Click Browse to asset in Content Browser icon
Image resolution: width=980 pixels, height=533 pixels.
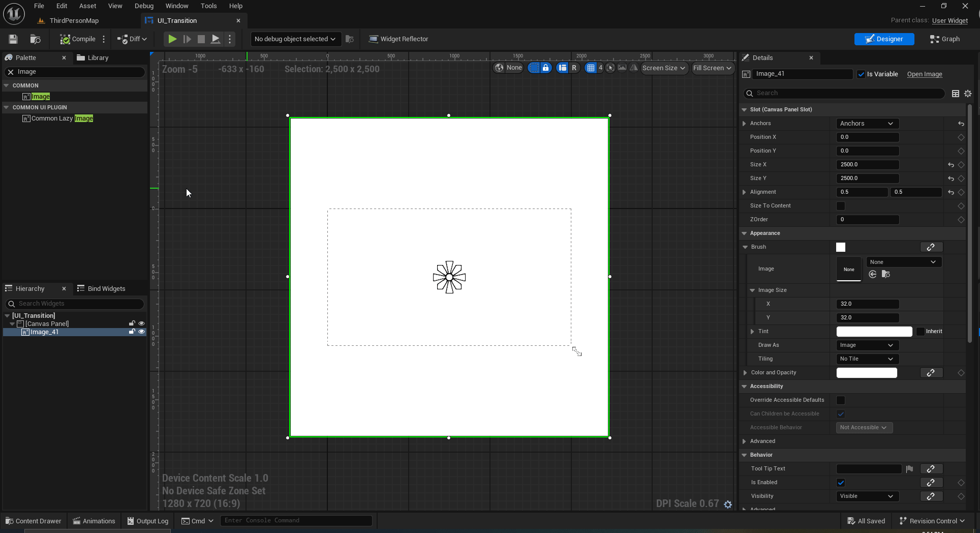(x=35, y=39)
